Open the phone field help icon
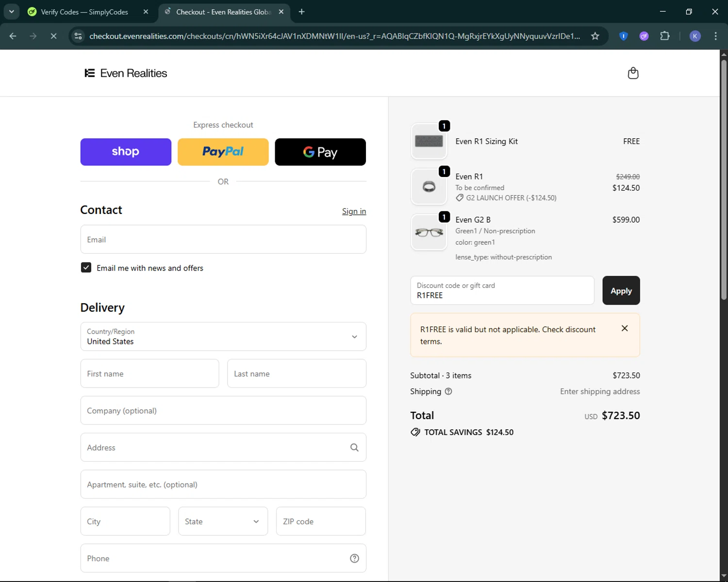728x582 pixels. [x=354, y=558]
